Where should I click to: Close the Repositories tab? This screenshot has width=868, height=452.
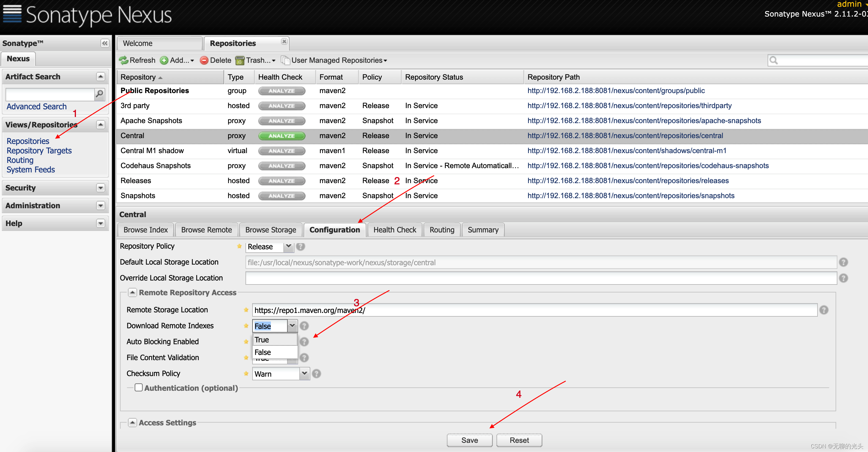pos(284,41)
